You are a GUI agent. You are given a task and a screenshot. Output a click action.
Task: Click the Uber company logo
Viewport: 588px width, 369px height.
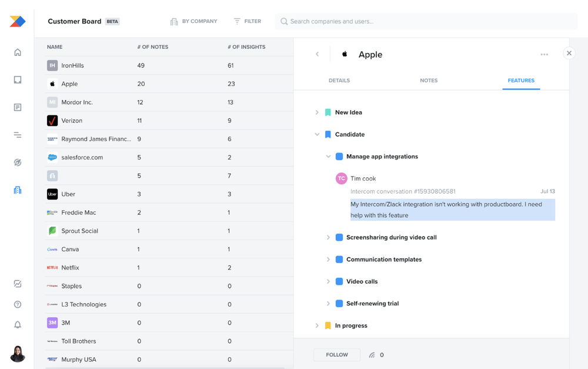click(52, 194)
